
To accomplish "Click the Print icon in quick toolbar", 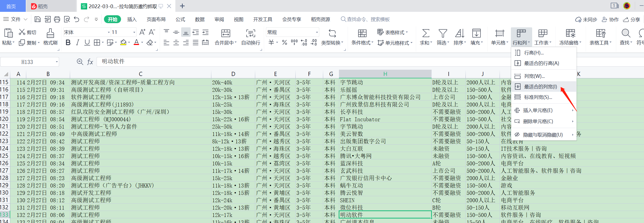I will 57,19.
